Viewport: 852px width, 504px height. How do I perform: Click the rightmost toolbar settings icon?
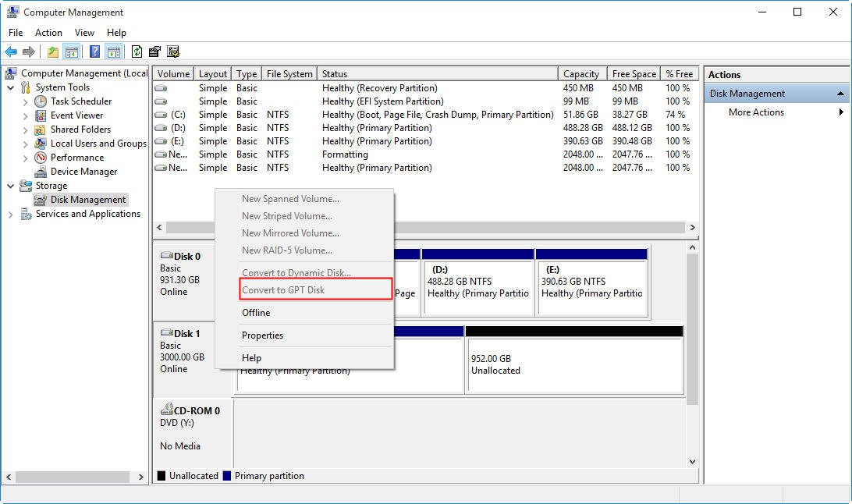tap(173, 51)
